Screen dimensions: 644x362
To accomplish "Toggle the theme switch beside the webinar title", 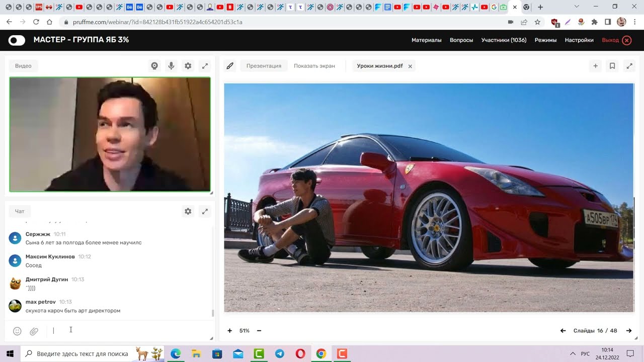I will [17, 40].
